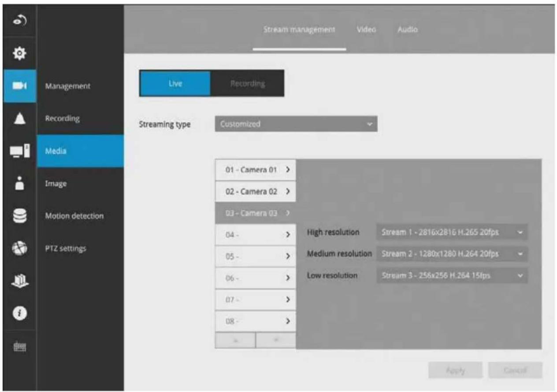Click the Cancel button

[515, 370]
